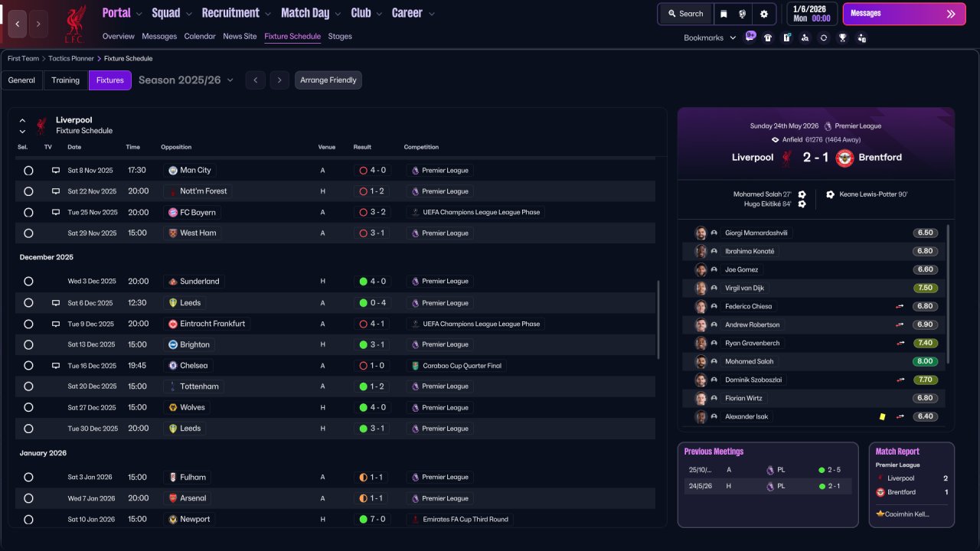Select the Wolves fixture radio button
The width and height of the screenshot is (980, 551).
(28, 408)
